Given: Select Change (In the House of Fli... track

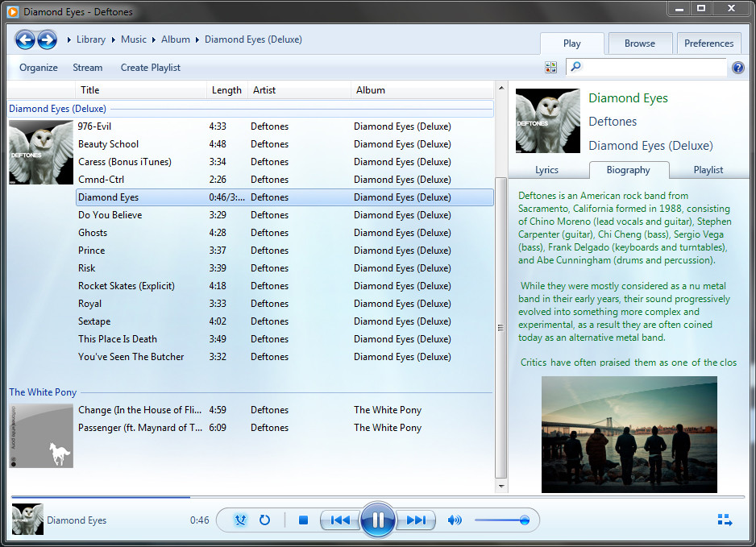Looking at the screenshot, I should click(x=285, y=410).
